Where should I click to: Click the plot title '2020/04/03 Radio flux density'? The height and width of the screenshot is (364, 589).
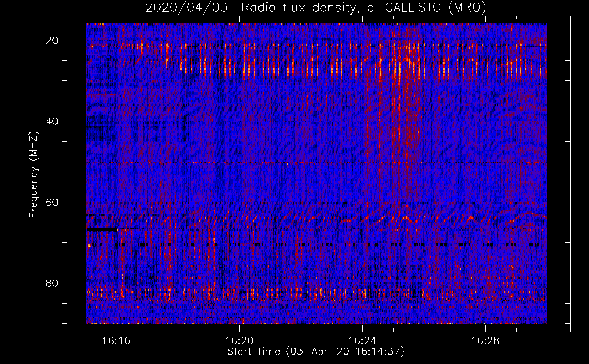[316, 7]
